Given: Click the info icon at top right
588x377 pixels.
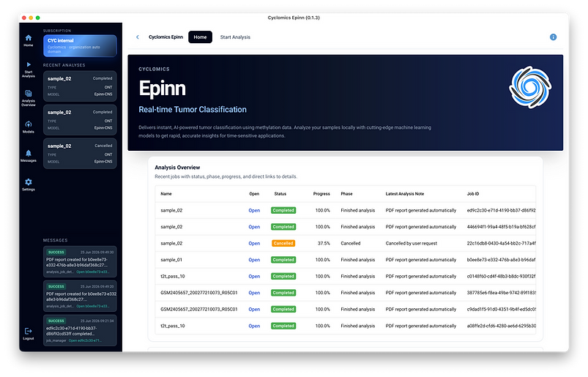Looking at the screenshot, I should tap(553, 37).
